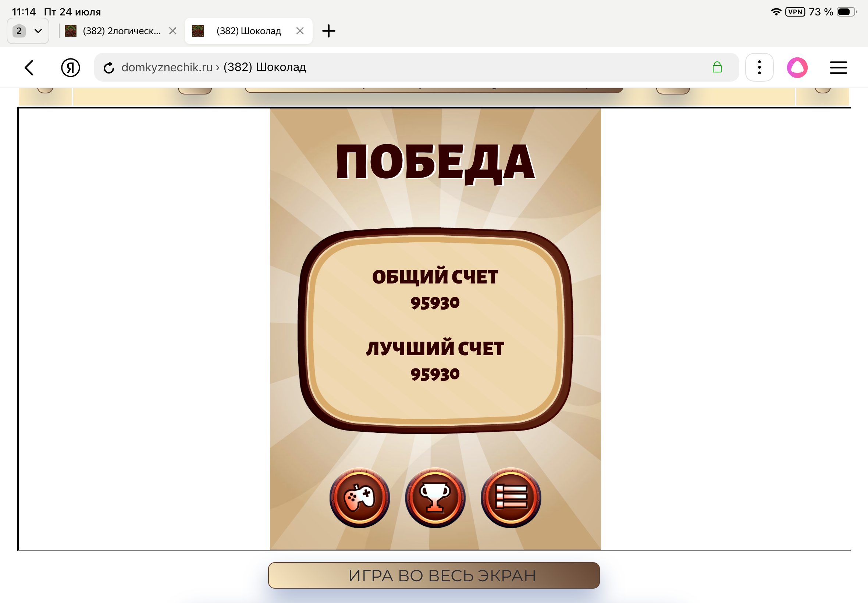
Task: Open the three-dot page options menu
Action: pyautogui.click(x=759, y=68)
